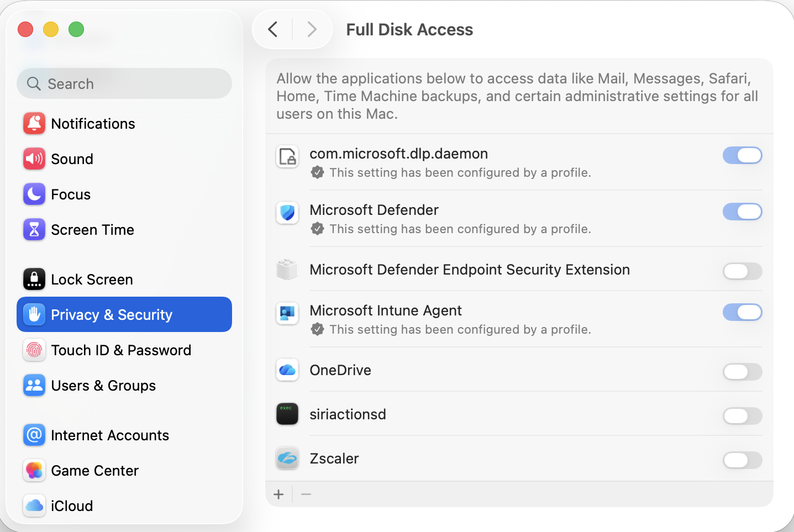Click the Search field in sidebar
This screenshot has height=532, width=794.
pyautogui.click(x=124, y=83)
